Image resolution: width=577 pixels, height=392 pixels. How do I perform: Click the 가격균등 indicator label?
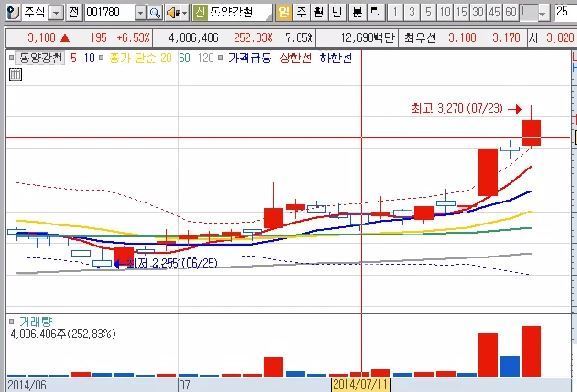(x=249, y=58)
